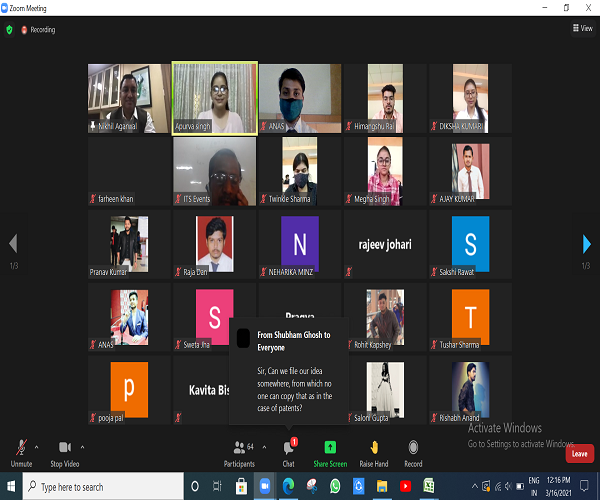Select DIKSHA KUMARI's video tile
Viewport: 600px width, 500px height.
(470, 98)
